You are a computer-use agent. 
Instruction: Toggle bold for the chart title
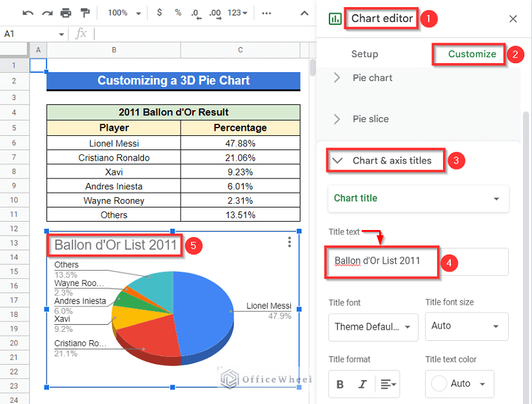340,384
